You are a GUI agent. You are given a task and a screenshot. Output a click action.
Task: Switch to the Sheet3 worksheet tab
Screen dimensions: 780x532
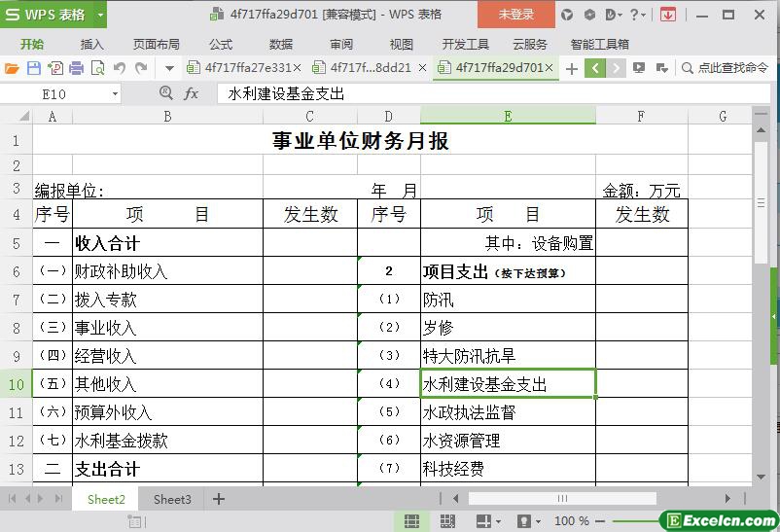[172, 499]
